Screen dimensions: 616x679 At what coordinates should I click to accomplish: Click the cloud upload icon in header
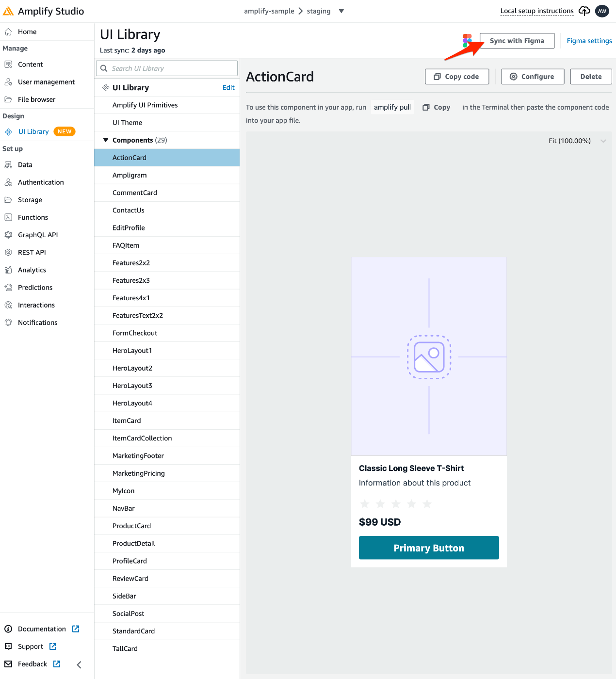pyautogui.click(x=584, y=11)
